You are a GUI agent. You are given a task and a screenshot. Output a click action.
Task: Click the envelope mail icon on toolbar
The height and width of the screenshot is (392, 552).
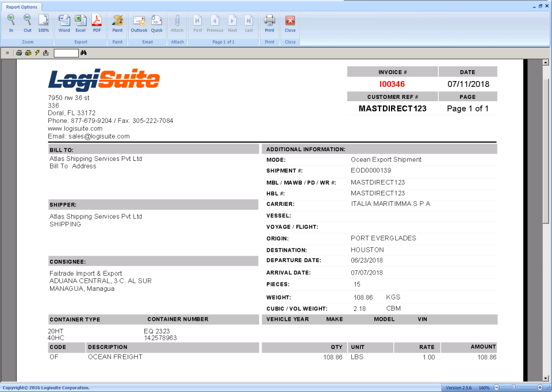(45, 53)
